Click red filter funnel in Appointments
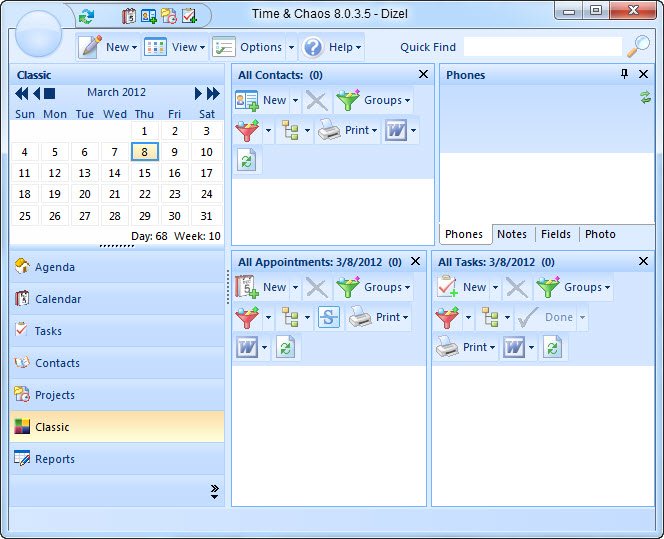The width and height of the screenshot is (664, 539). point(247,317)
